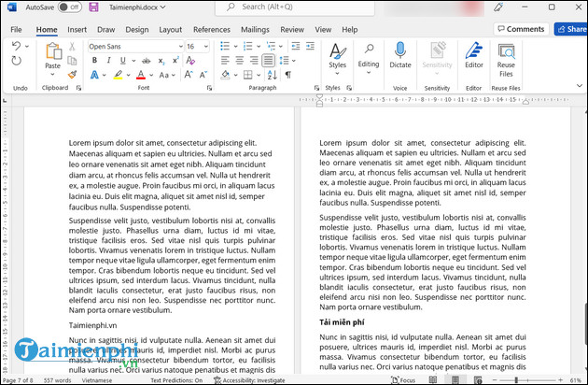Open the Mailings tab

tap(255, 29)
